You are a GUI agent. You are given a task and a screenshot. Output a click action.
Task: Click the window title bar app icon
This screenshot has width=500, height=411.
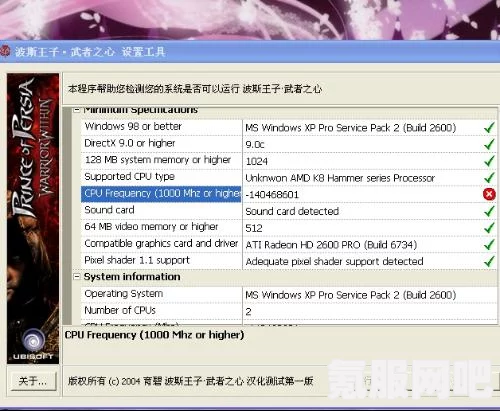[5, 51]
